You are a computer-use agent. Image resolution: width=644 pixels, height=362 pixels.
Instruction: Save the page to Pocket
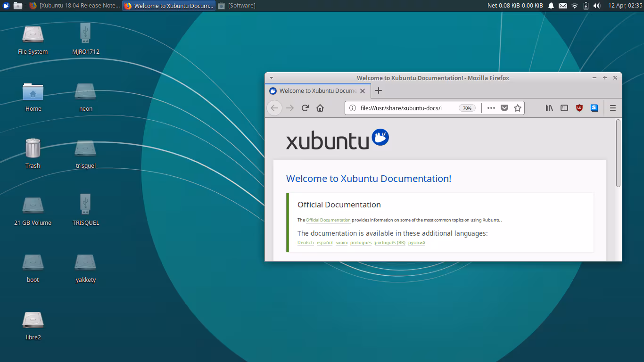coord(504,108)
